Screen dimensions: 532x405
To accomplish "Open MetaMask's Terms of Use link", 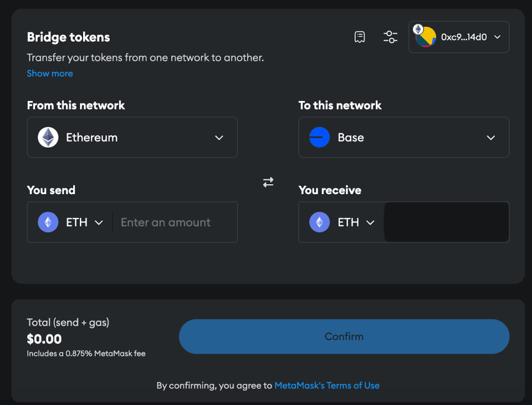I will (327, 386).
